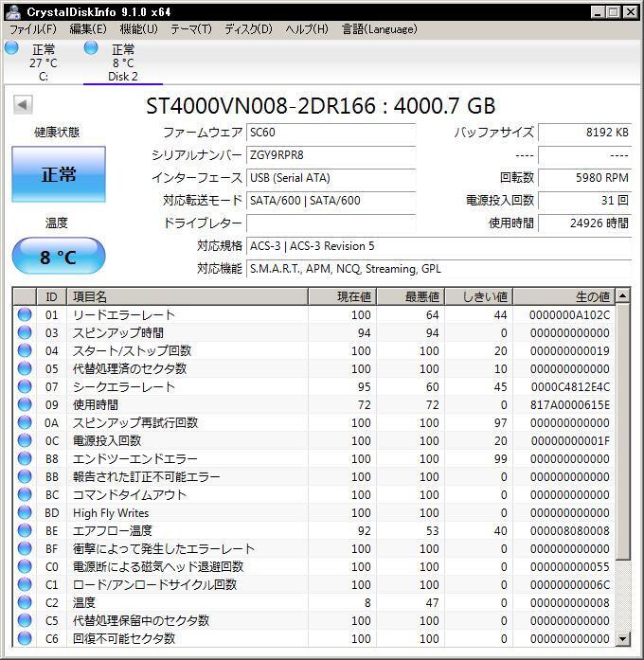The image size is (644, 660).
Task: Click status icon for ID 0C 電源投入回数 row
Action: [x=25, y=440]
